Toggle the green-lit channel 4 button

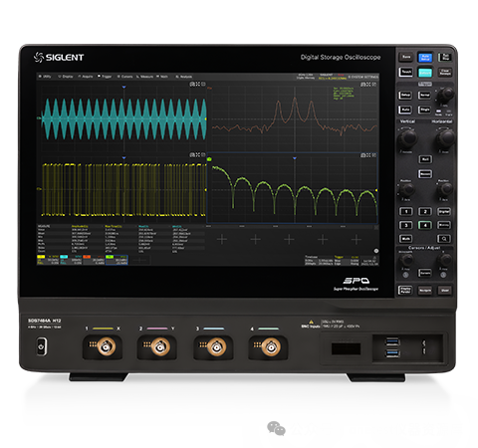[425, 225]
